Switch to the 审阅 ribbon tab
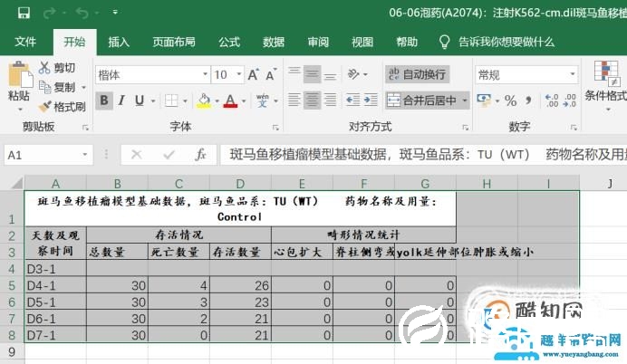 click(318, 42)
